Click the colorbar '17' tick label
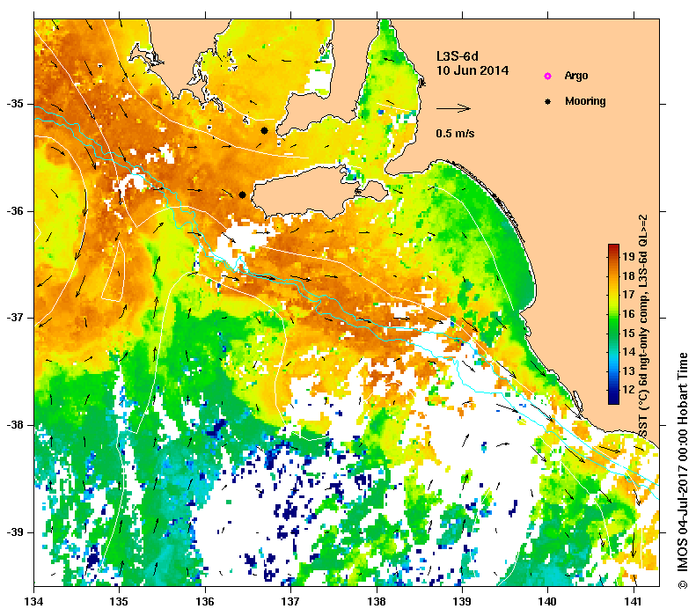This screenshot has height=616, width=696. pyautogui.click(x=628, y=295)
